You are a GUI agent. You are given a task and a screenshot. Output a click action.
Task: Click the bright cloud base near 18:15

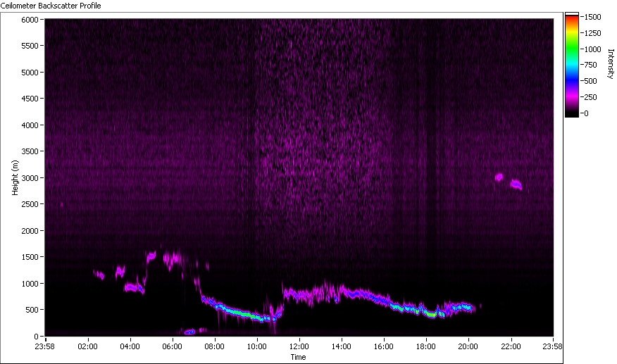click(432, 314)
